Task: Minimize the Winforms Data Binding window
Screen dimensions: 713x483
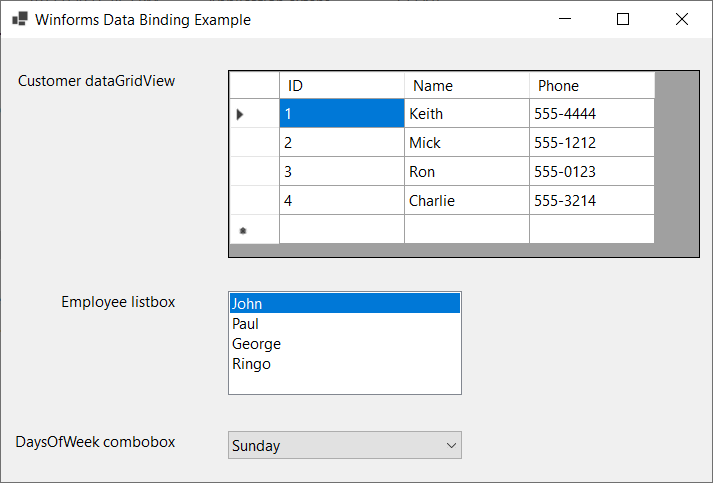Action: 565,19
